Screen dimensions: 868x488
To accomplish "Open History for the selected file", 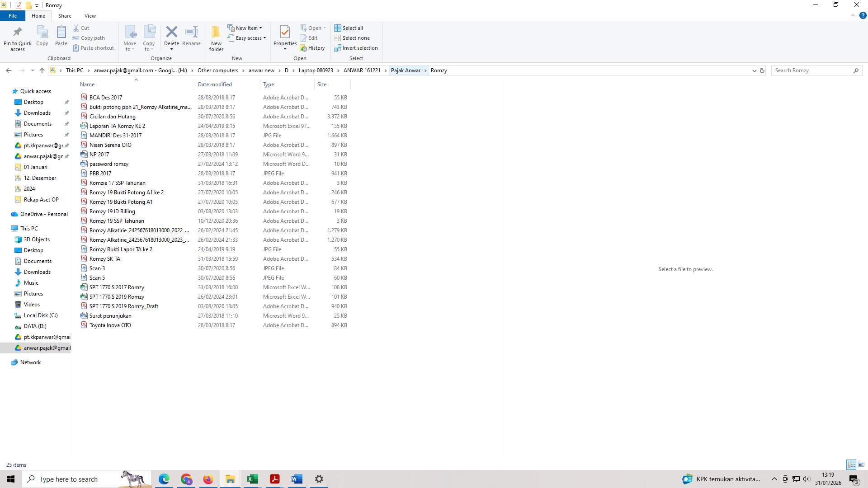I will pos(313,47).
